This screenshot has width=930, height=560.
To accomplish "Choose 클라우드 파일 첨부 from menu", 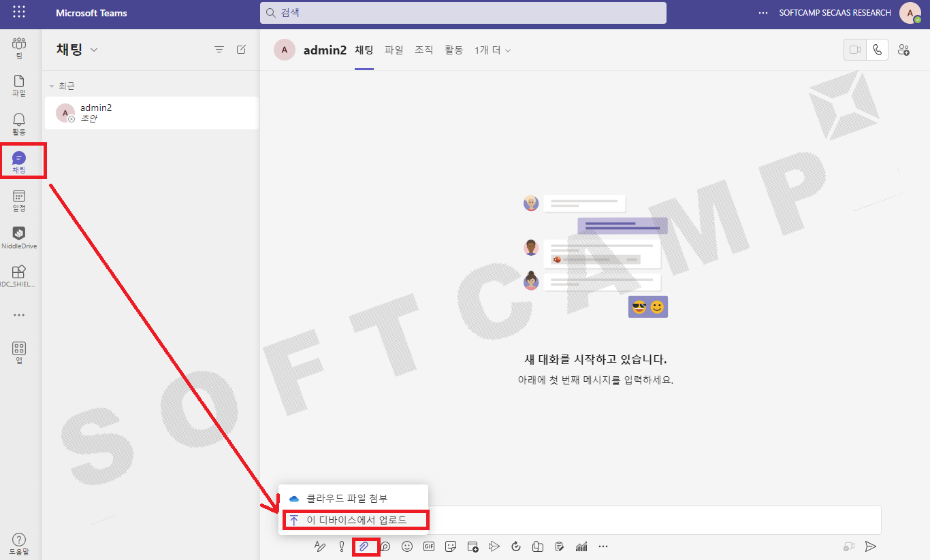I will coord(353,499).
